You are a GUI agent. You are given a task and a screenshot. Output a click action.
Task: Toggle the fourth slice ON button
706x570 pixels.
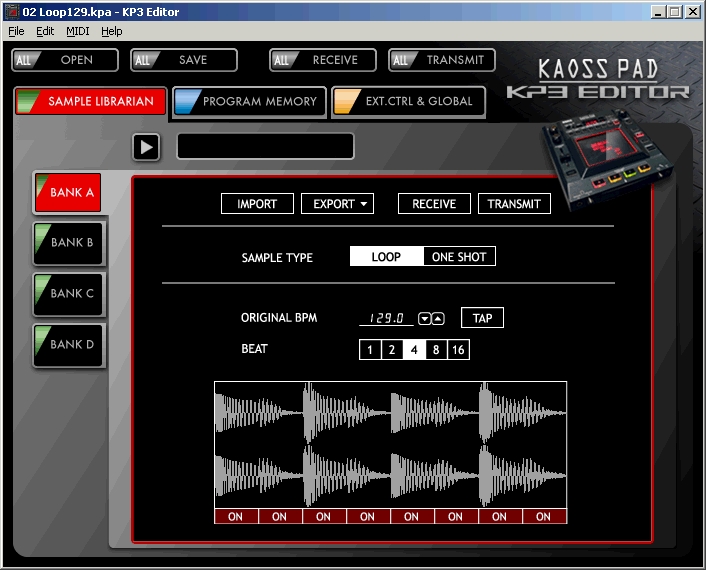[368, 516]
